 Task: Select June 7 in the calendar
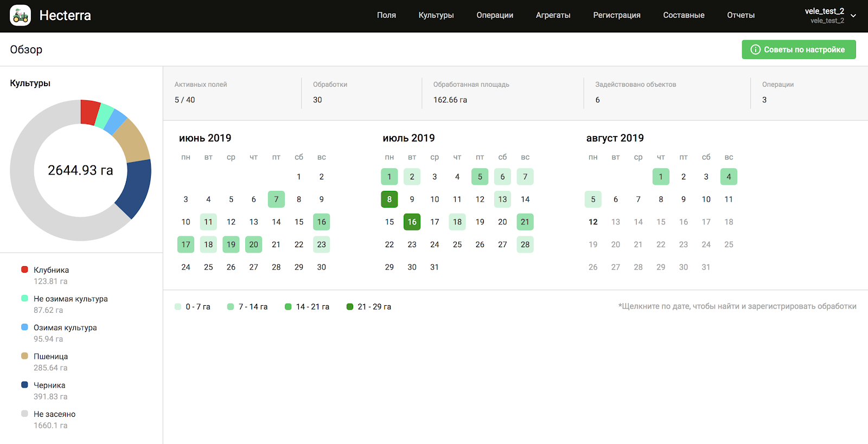coord(276,200)
